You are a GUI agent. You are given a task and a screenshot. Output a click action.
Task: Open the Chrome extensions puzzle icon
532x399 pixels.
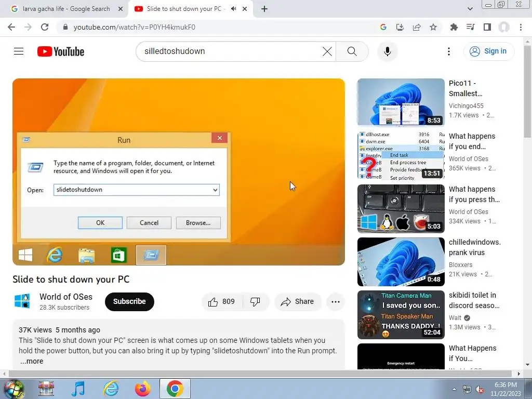click(454, 27)
